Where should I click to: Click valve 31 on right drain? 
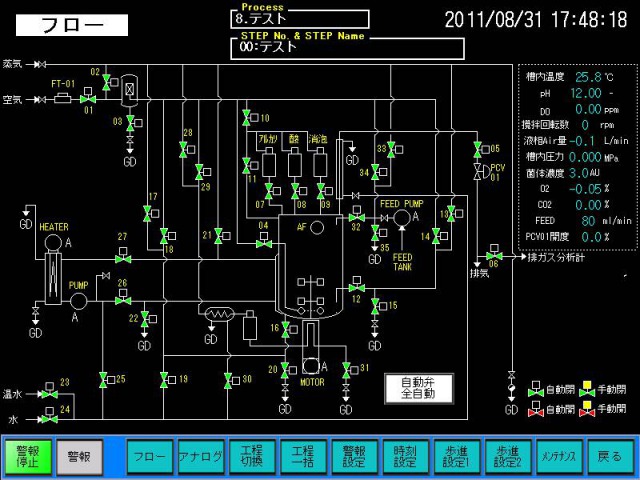pyautogui.click(x=350, y=369)
